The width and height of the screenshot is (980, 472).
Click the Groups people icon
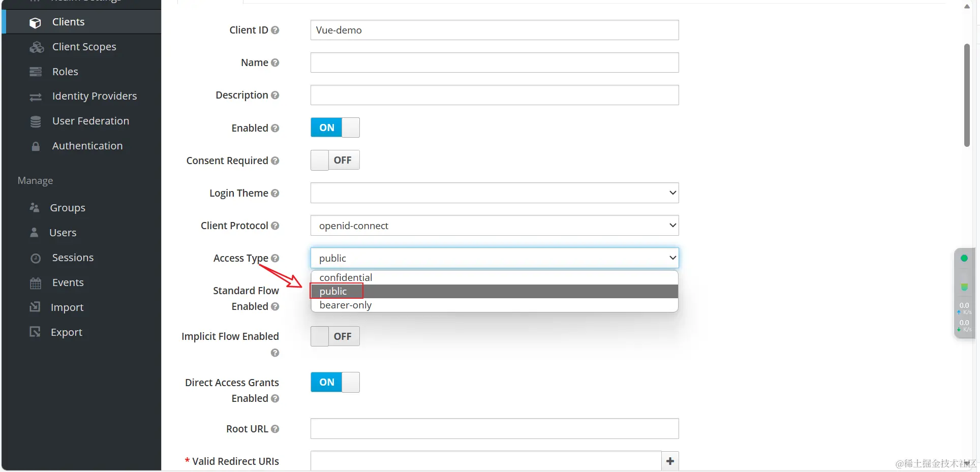(x=35, y=207)
